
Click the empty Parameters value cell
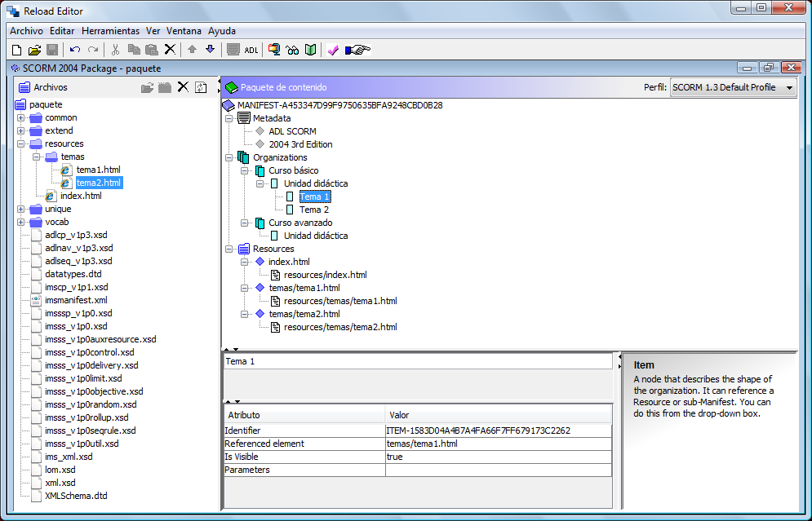[x=498, y=470]
